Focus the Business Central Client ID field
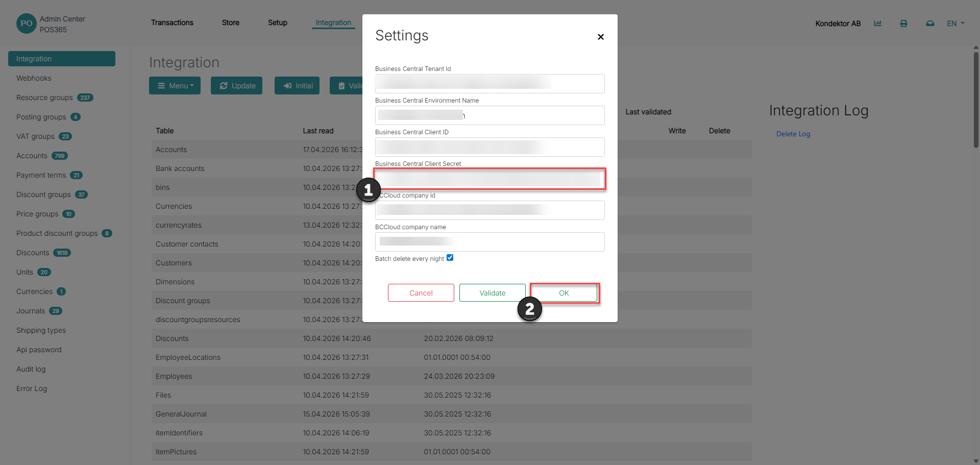This screenshot has width=980, height=465. pyautogui.click(x=490, y=147)
